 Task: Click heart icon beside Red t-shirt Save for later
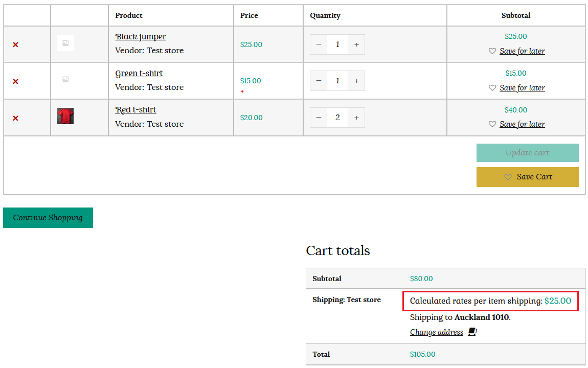[492, 124]
